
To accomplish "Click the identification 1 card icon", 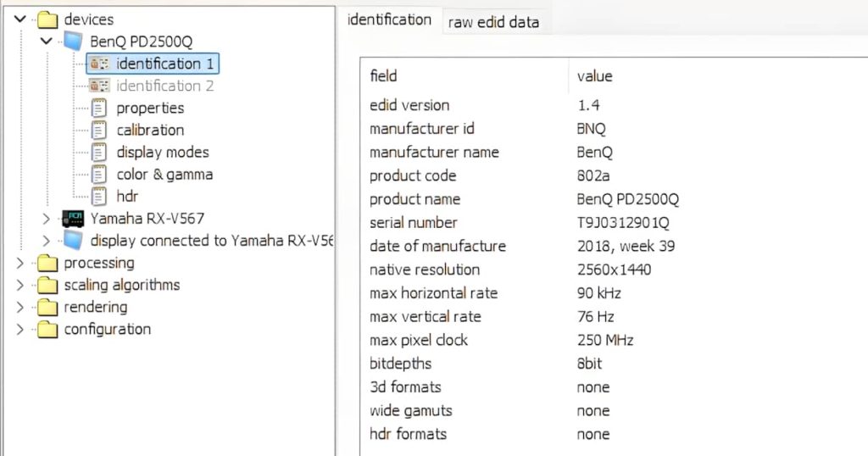I will coord(100,64).
